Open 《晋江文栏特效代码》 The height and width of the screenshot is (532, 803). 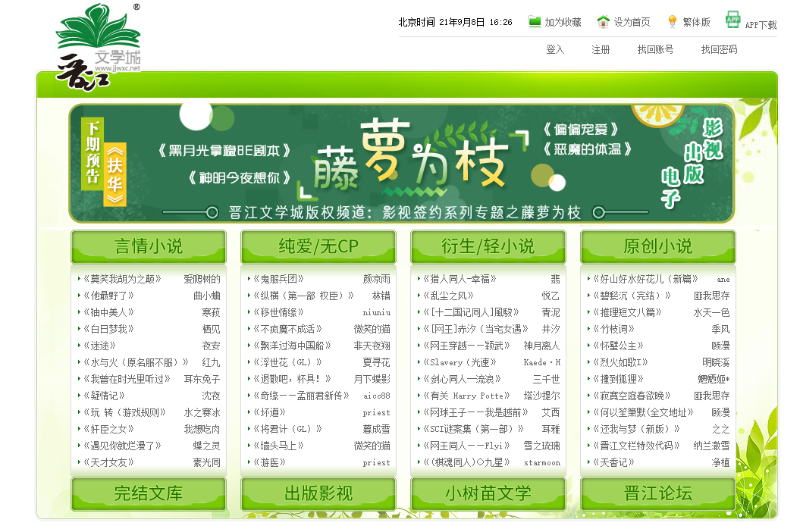click(637, 446)
